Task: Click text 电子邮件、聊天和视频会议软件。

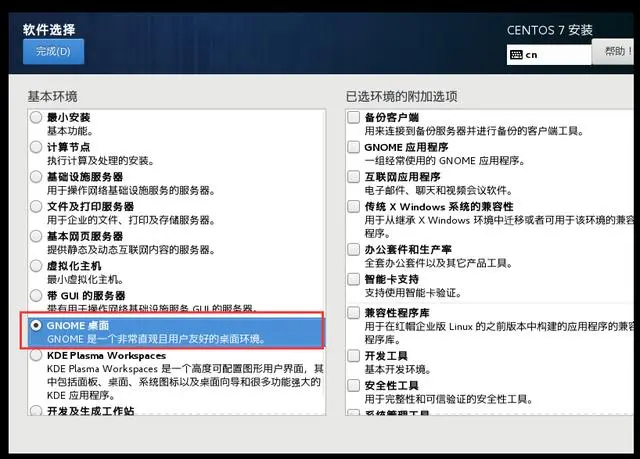Action: click(x=439, y=191)
